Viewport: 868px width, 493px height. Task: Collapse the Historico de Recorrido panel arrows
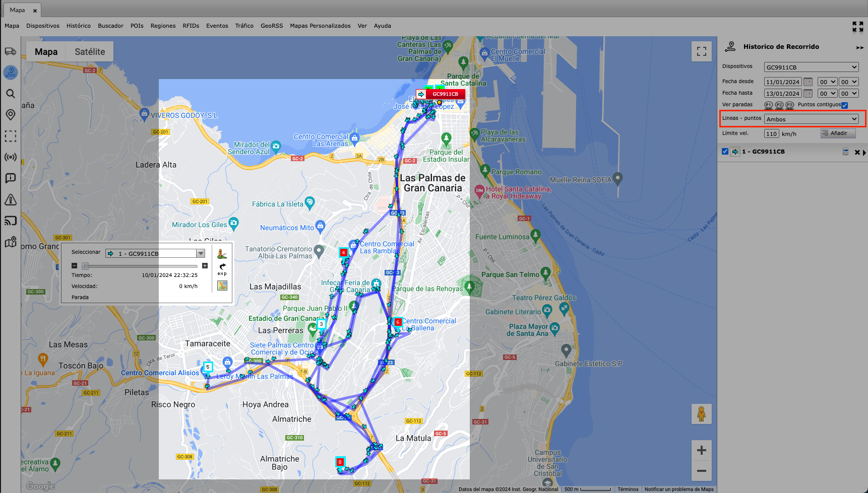tap(859, 47)
